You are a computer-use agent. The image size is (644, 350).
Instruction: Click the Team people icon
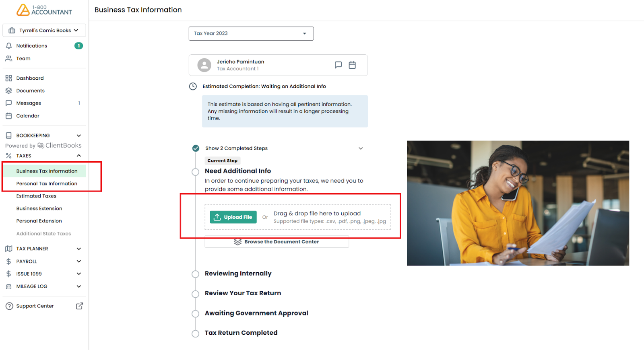pyautogui.click(x=9, y=58)
